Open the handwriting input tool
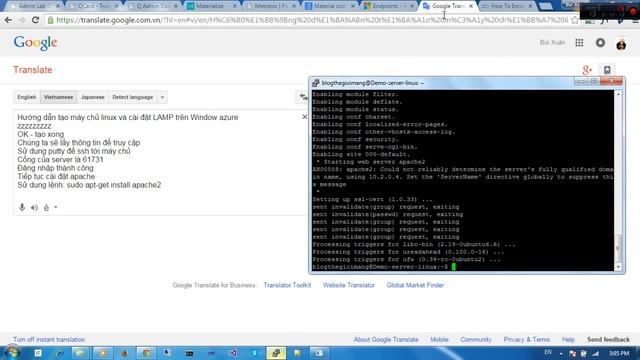Screen dimensions: 640x360 [x=46, y=207]
